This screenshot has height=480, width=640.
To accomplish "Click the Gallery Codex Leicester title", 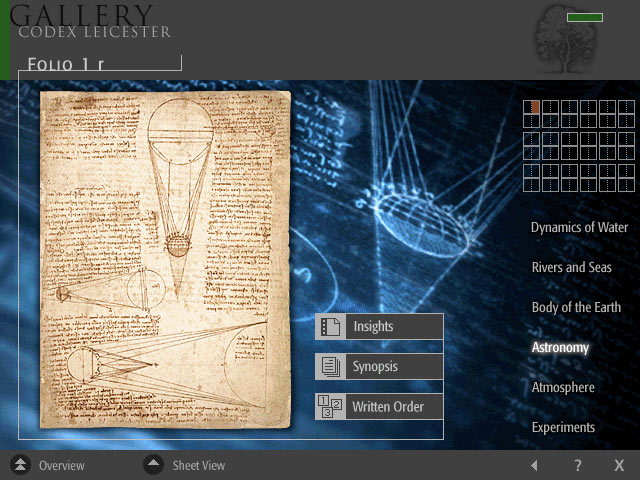I will [90, 21].
